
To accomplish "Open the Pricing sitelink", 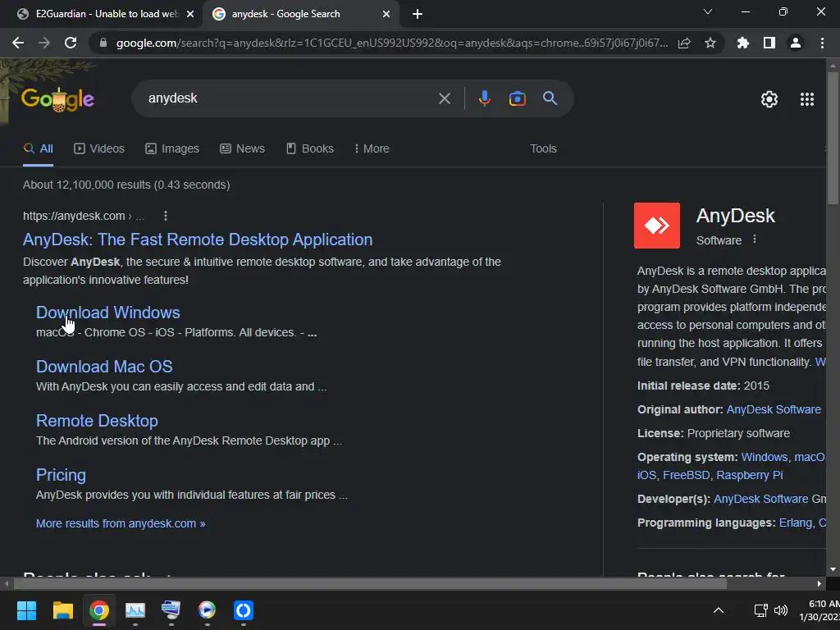I will pos(61,475).
